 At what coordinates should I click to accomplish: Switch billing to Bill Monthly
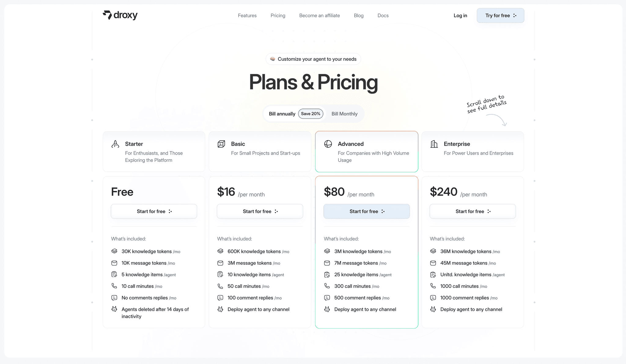click(x=344, y=114)
